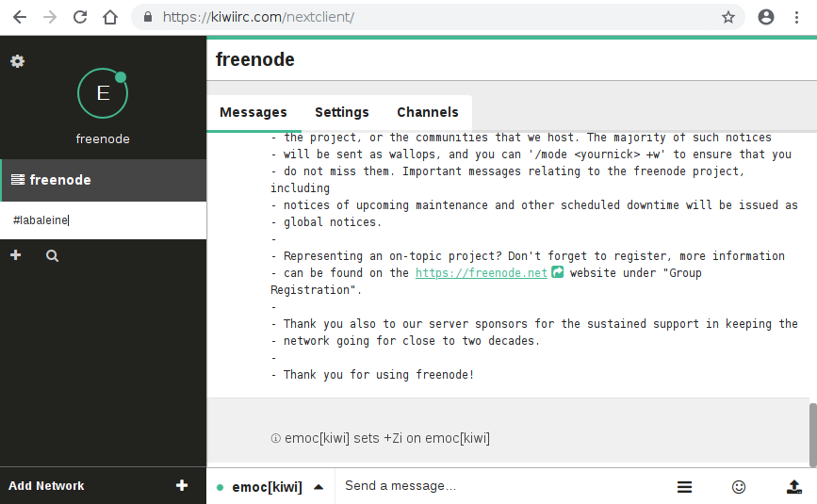Click the plus icon to join a channel
The height and width of the screenshot is (504, 817).
pyautogui.click(x=16, y=255)
